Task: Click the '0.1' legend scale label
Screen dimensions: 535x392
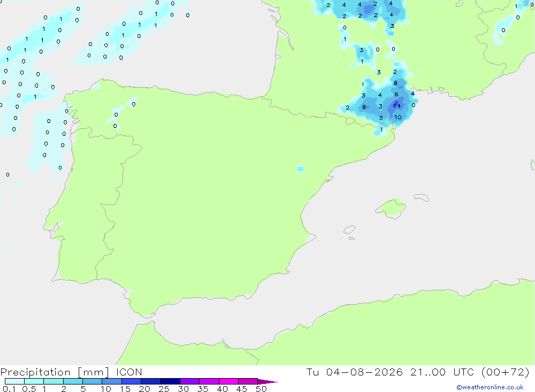Action: (9, 389)
